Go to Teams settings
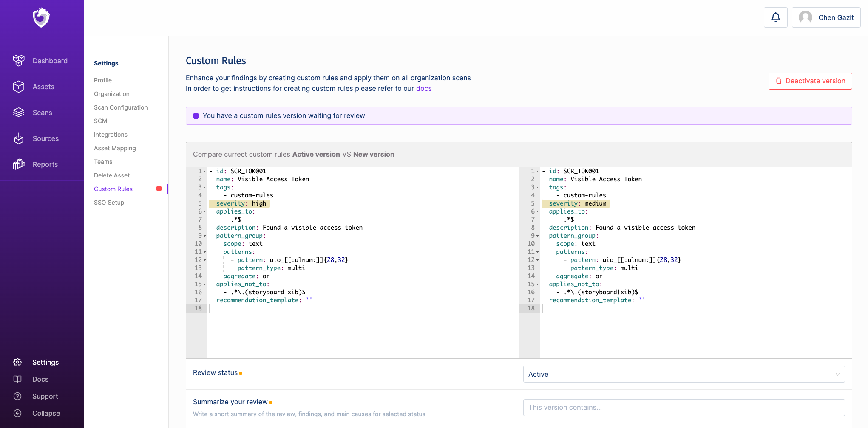The image size is (868, 428). point(103,162)
